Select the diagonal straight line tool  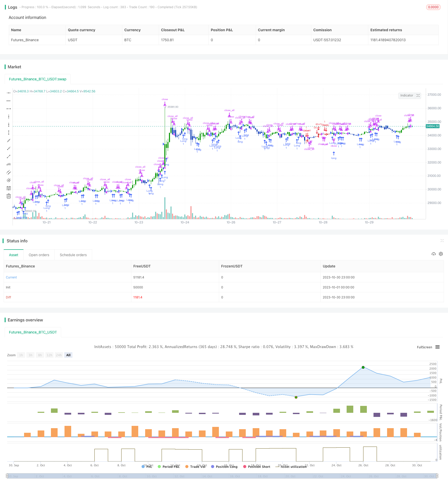point(9,141)
